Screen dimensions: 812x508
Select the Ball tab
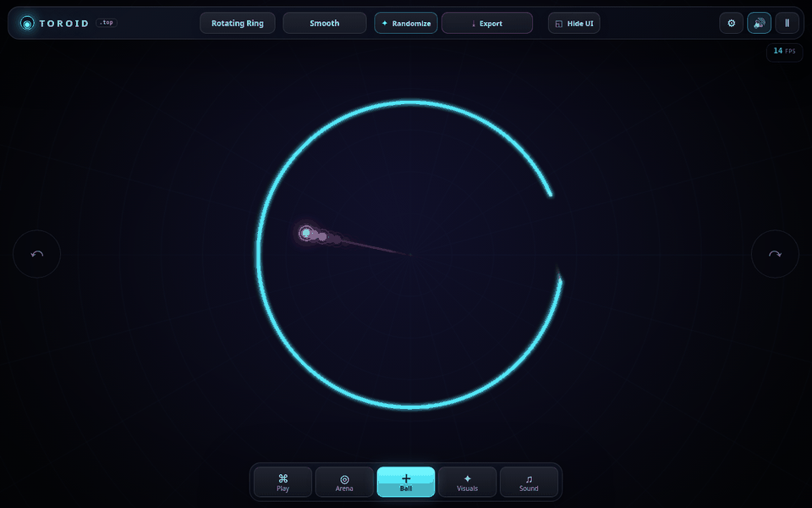click(406, 482)
